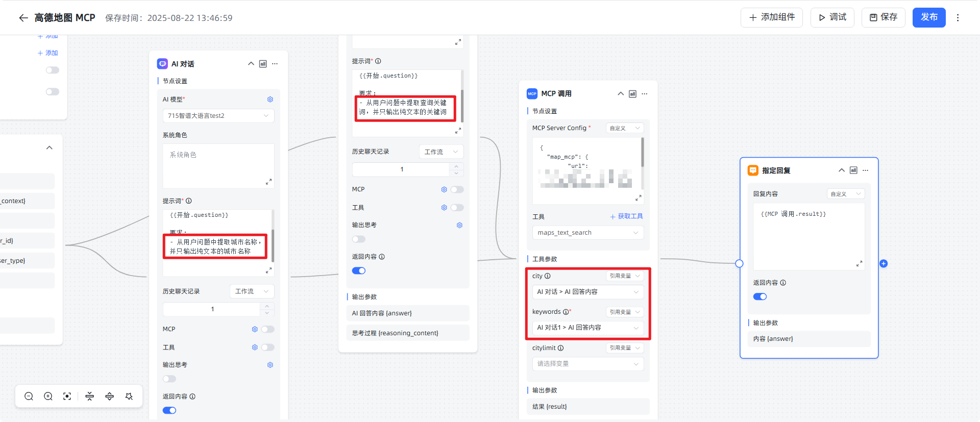Collapse the AI 对话 node with chevron
The width and height of the screenshot is (980, 422).
251,64
